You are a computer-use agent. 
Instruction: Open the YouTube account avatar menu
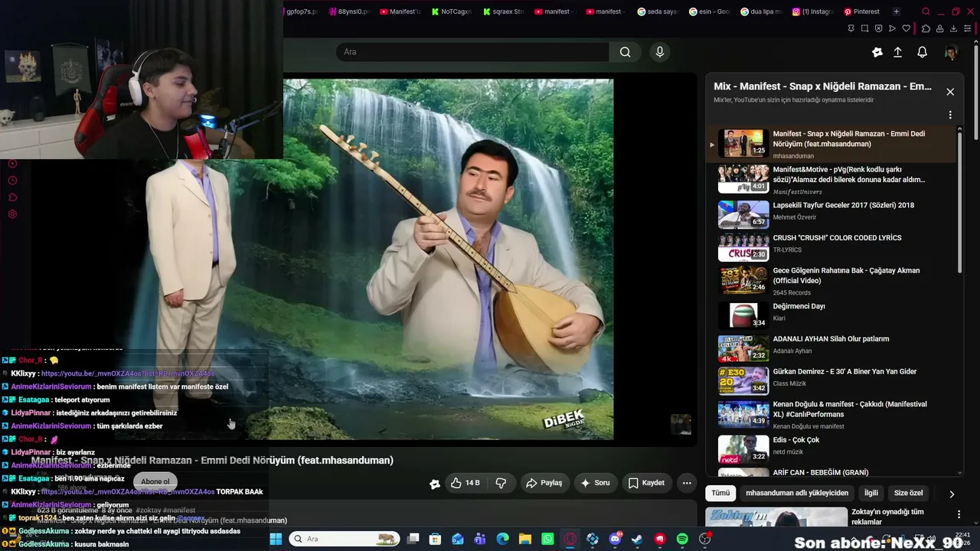click(x=951, y=52)
